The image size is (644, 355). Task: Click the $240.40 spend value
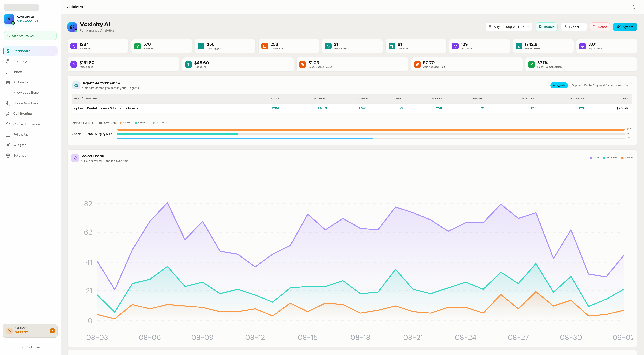623,108
